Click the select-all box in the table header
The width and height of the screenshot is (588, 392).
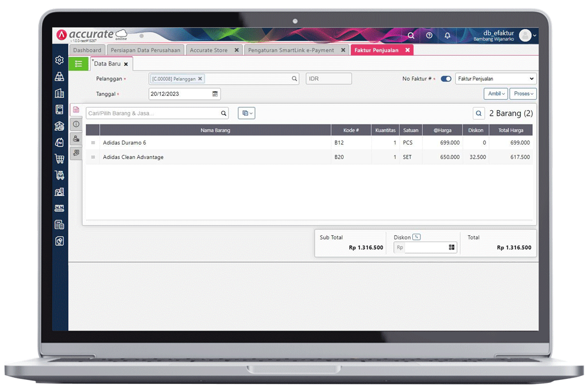(92, 130)
